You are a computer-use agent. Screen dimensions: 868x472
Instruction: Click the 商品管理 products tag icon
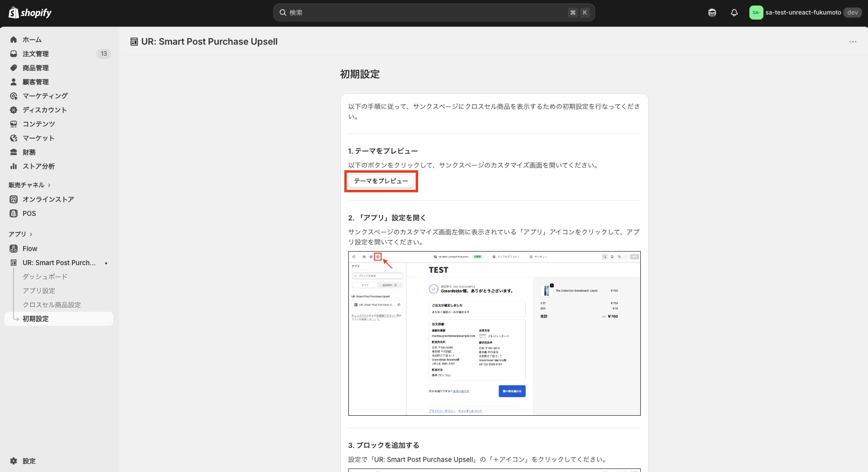pyautogui.click(x=14, y=68)
